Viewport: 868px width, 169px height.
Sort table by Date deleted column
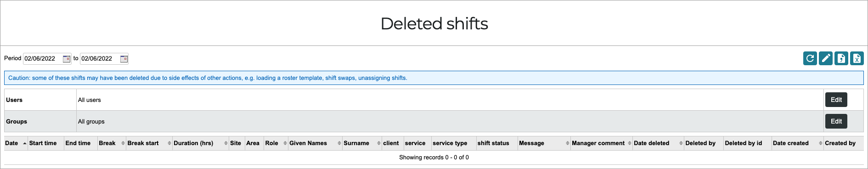coord(659,143)
